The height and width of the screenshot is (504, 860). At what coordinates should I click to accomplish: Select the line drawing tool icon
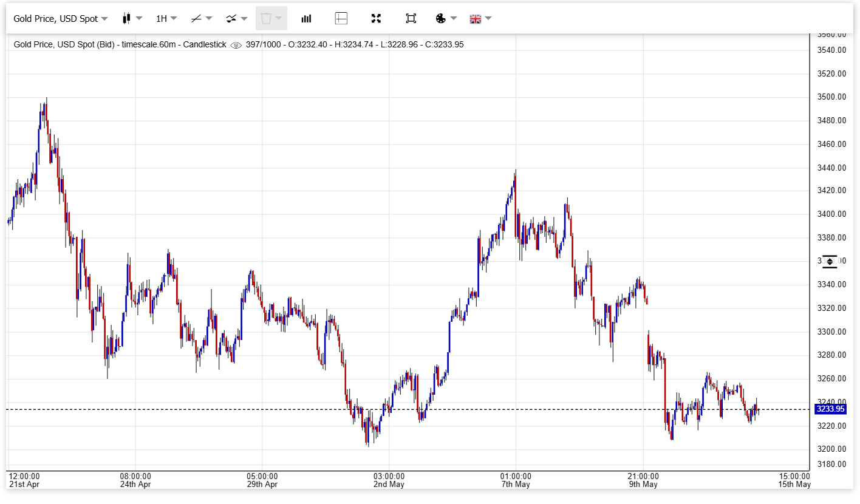(x=196, y=18)
